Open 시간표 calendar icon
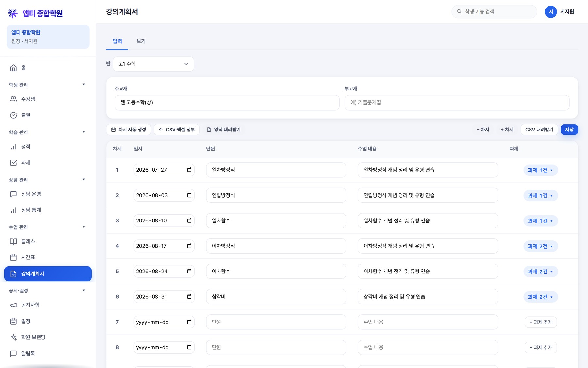The image size is (588, 368). point(13,257)
